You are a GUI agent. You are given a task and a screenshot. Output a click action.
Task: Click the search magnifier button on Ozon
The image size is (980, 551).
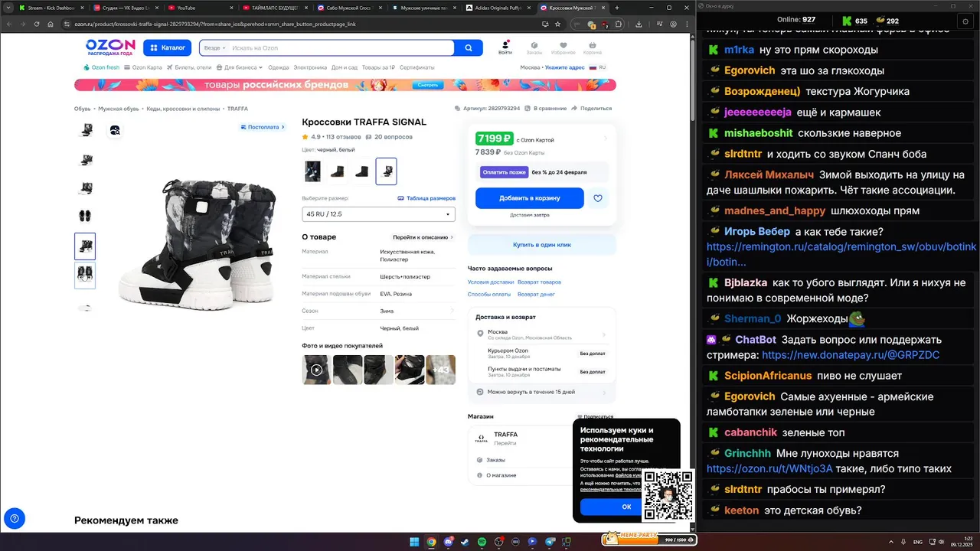pos(468,48)
